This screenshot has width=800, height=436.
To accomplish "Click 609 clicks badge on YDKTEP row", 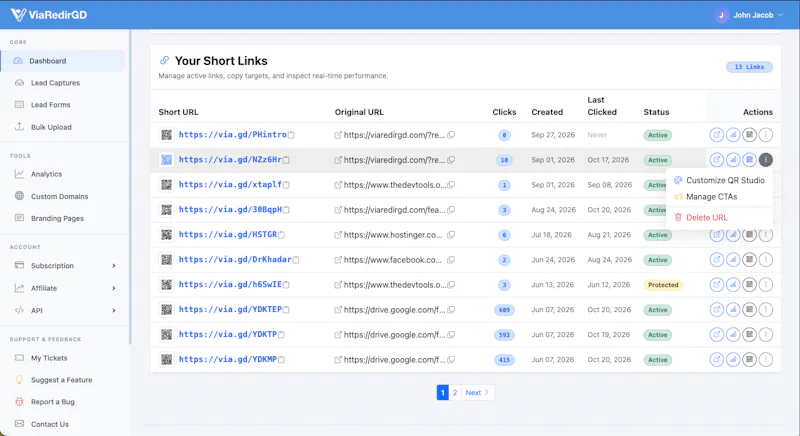I will 504,310.
